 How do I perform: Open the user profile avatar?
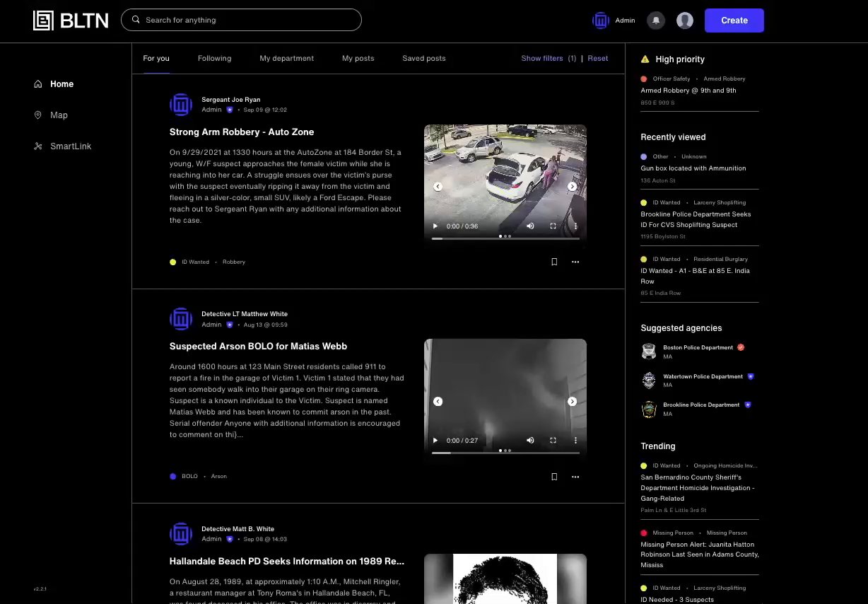coord(684,21)
